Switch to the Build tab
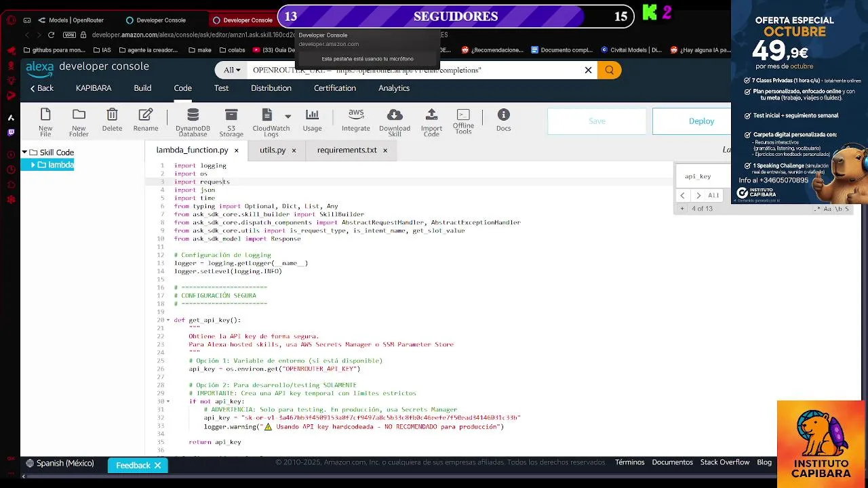The image size is (868, 488). [x=142, y=88]
